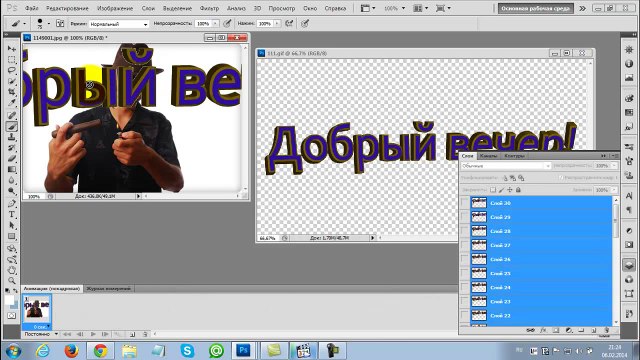Click the foreground color swatch
This screenshot has width=640, height=360.
pos(9,300)
